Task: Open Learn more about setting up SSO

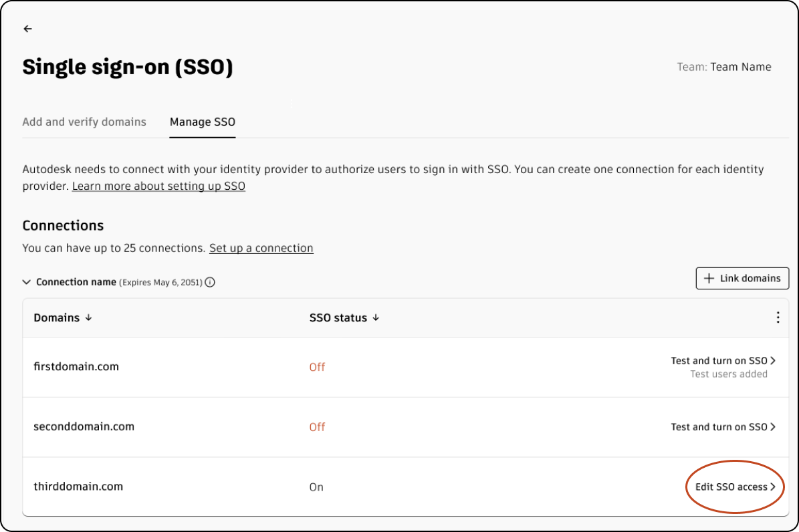Action: pyautogui.click(x=158, y=186)
